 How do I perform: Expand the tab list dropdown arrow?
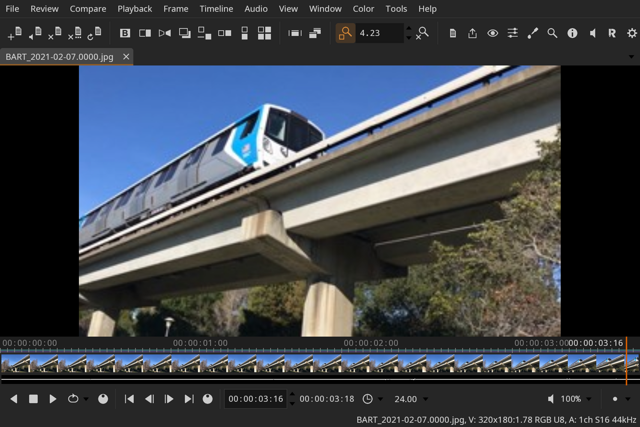click(631, 57)
